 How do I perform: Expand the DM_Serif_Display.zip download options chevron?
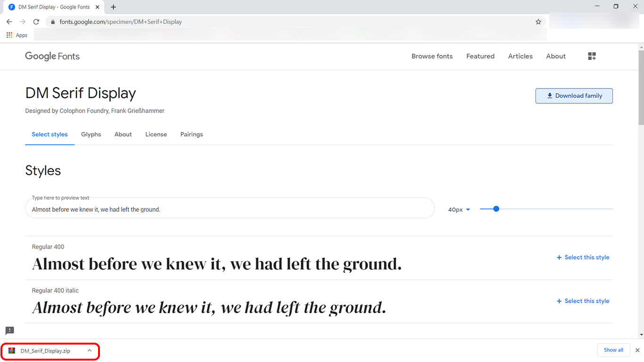coord(90,351)
